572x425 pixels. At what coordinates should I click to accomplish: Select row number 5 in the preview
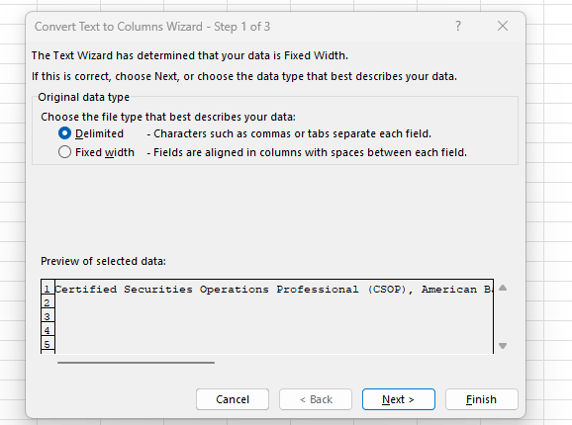click(47, 344)
